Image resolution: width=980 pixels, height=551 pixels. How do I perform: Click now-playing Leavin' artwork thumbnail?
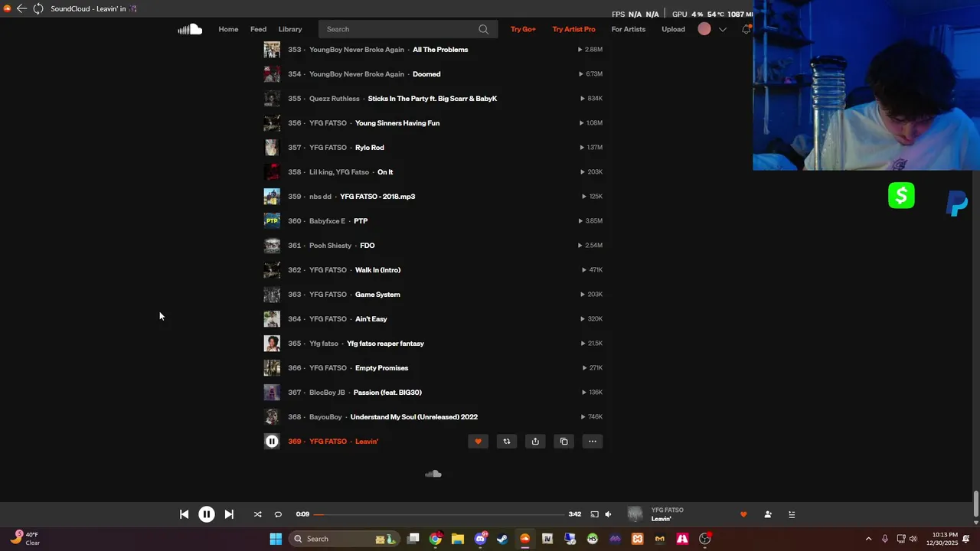click(x=635, y=514)
